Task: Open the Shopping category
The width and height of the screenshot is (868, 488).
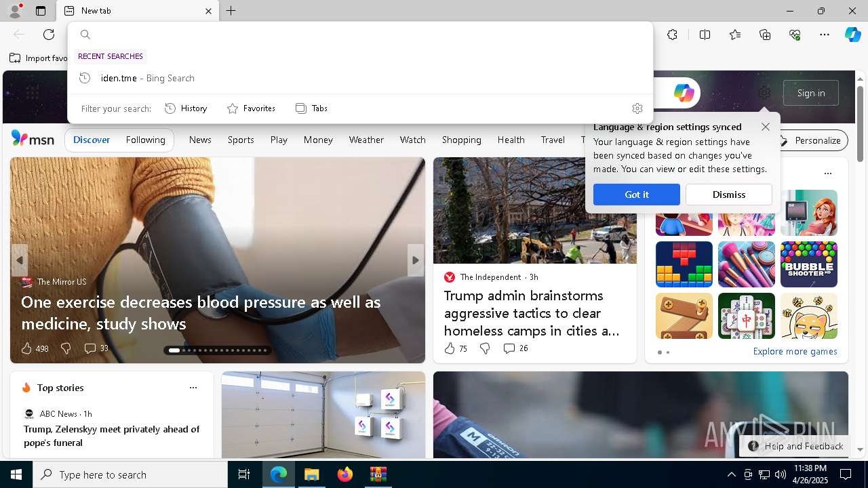Action: 461,140
